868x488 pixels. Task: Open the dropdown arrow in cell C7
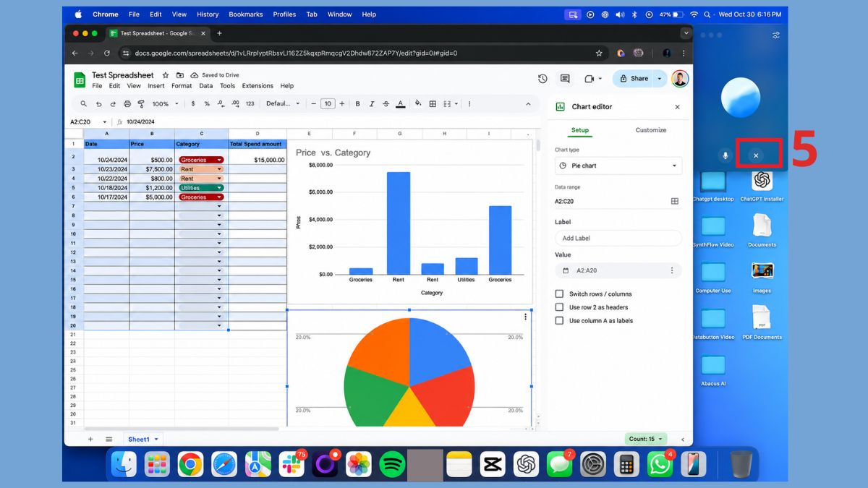click(x=219, y=206)
